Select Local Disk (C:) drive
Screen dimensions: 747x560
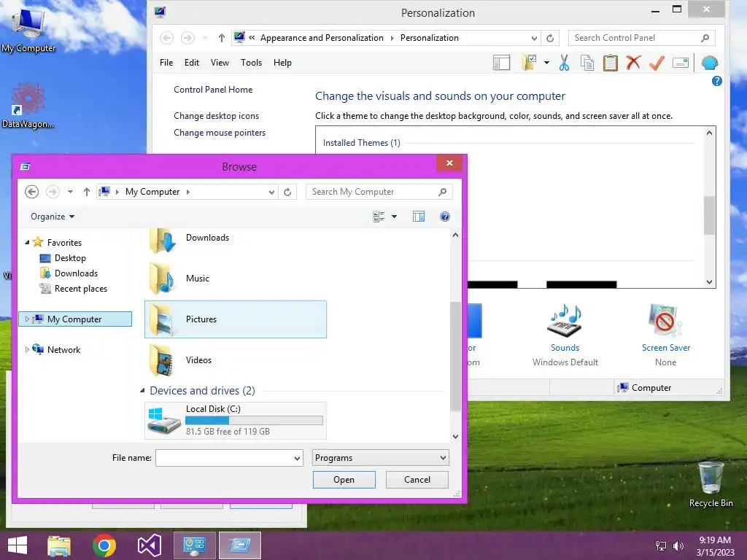tap(236, 421)
